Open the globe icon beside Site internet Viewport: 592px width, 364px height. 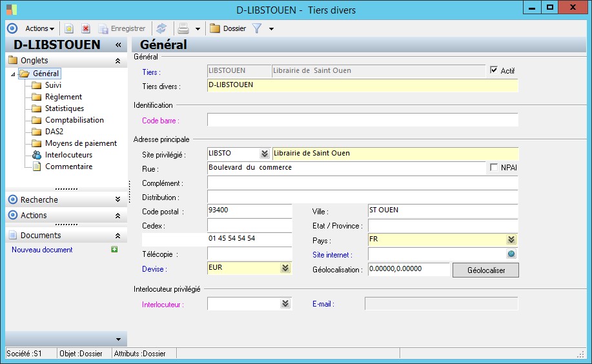511,254
